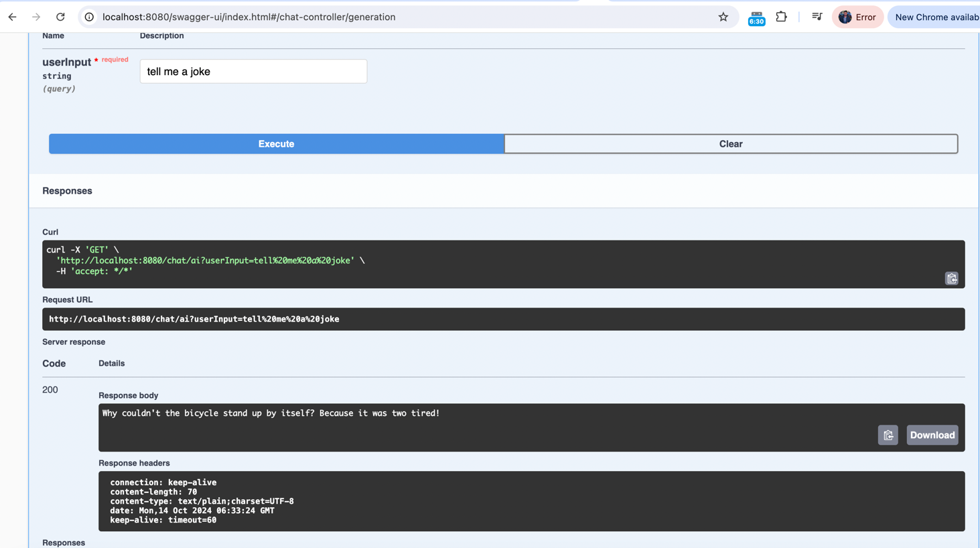Click the userInput parameter name
This screenshot has width=980, height=548.
(x=66, y=62)
